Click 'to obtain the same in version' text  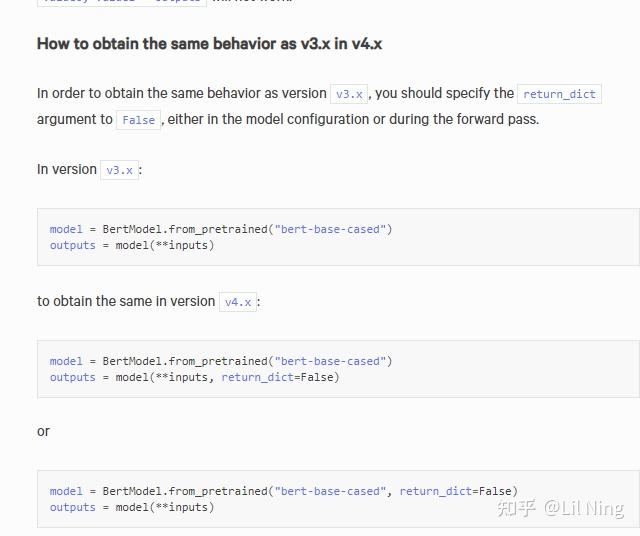pos(126,301)
